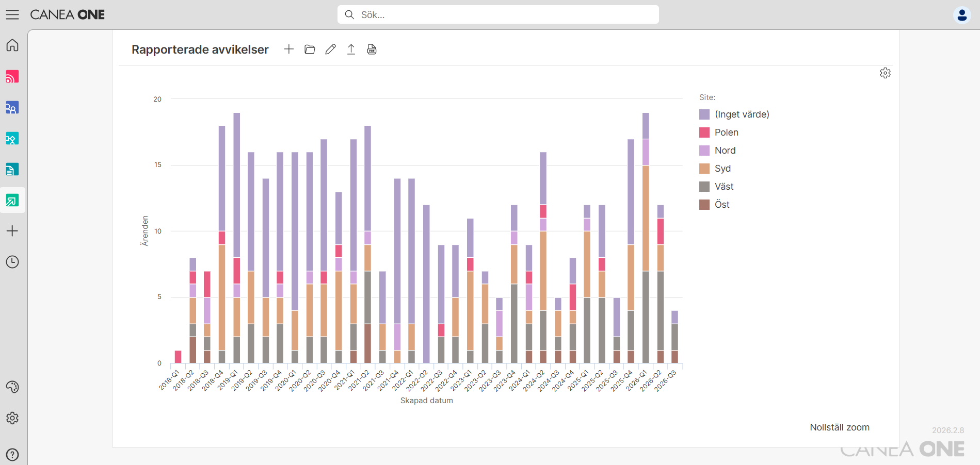Toggle the Nord legend series
980x465 pixels.
coord(717,151)
